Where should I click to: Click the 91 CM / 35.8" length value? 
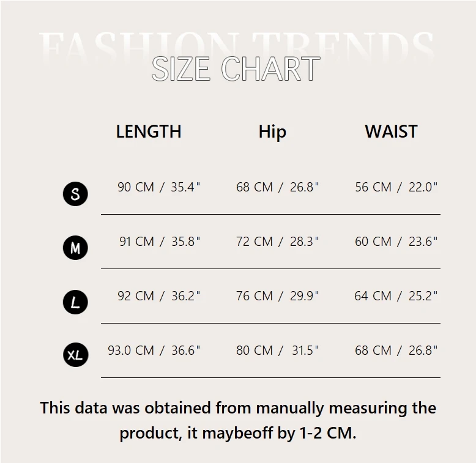point(160,242)
